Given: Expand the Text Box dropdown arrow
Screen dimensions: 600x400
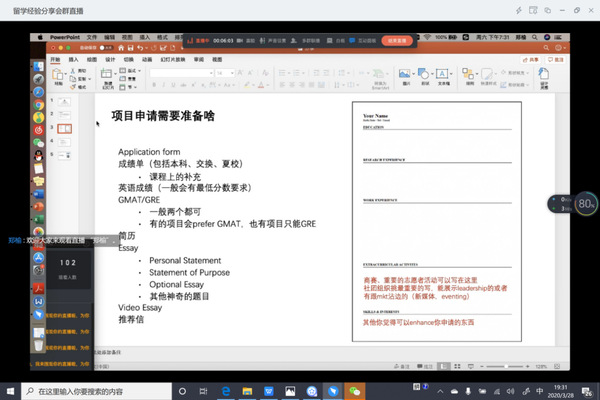Looking at the screenshot, I should point(451,73).
